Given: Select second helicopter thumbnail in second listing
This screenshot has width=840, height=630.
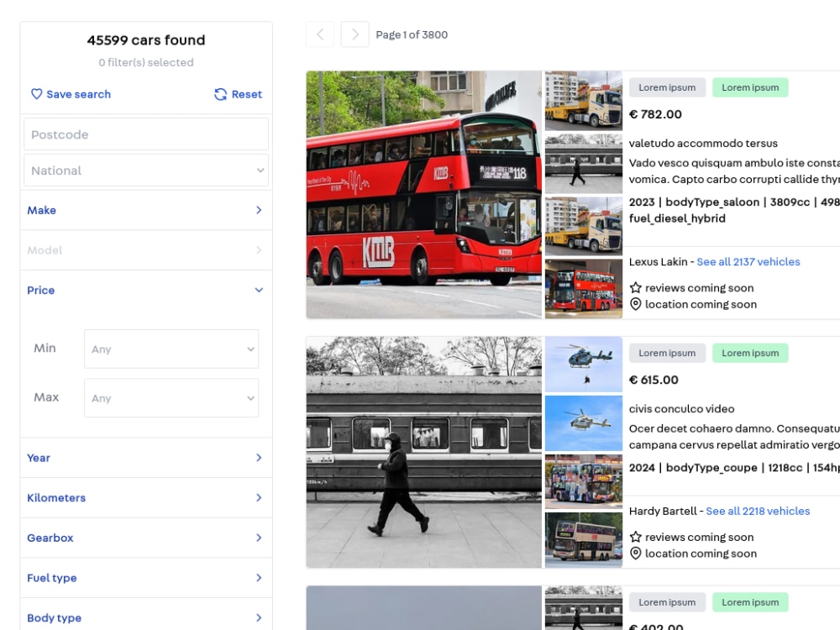Looking at the screenshot, I should click(x=584, y=423).
